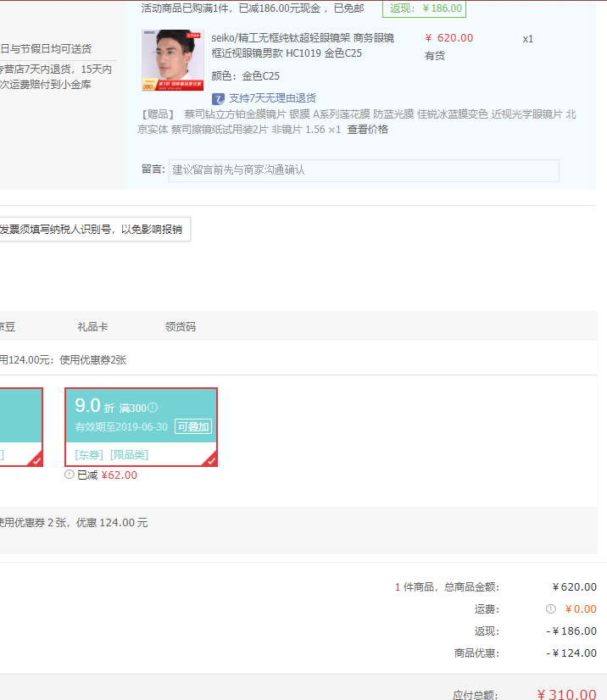The width and height of the screenshot is (607, 700).
Task: Click the shipping fee info icon
Action: pos(551,609)
